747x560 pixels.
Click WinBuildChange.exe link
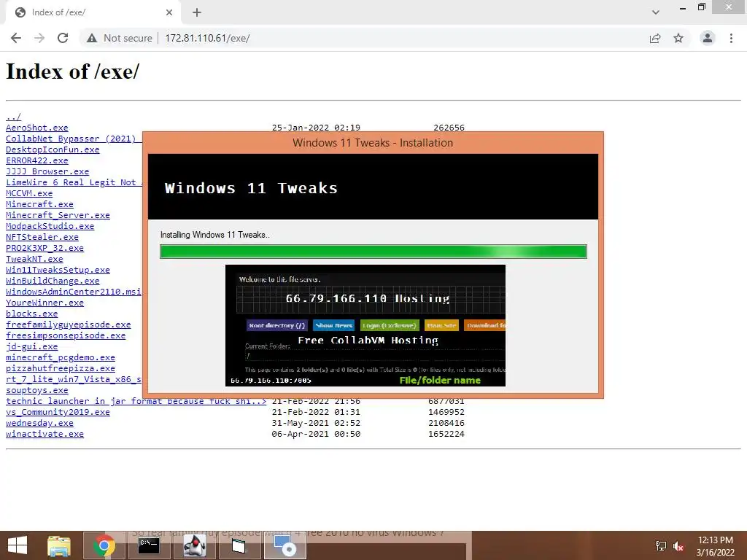53,281
